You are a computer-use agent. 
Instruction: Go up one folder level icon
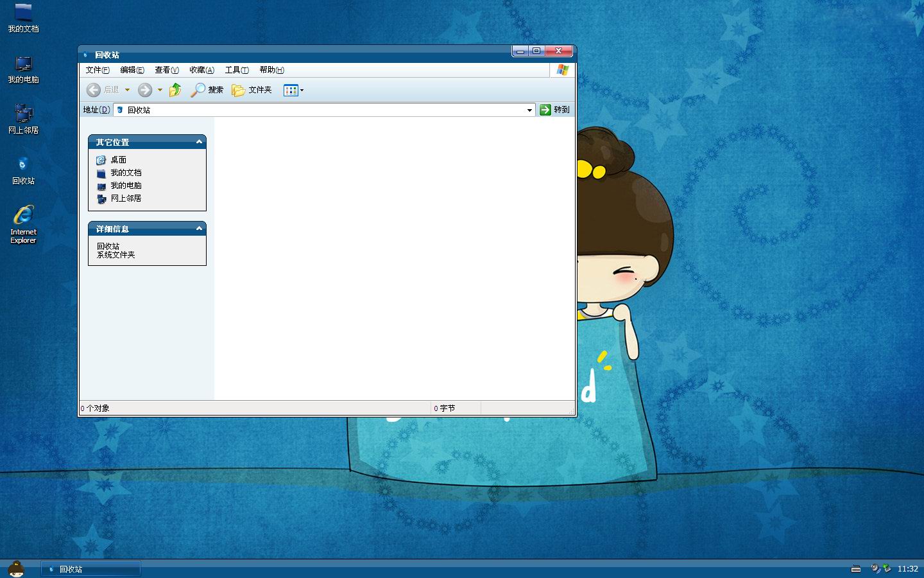coord(175,90)
